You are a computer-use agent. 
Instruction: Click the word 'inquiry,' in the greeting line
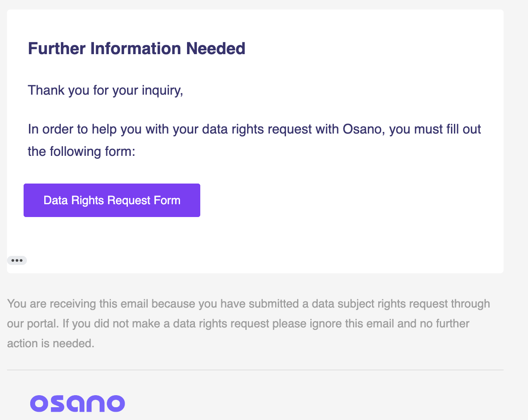[162, 90]
